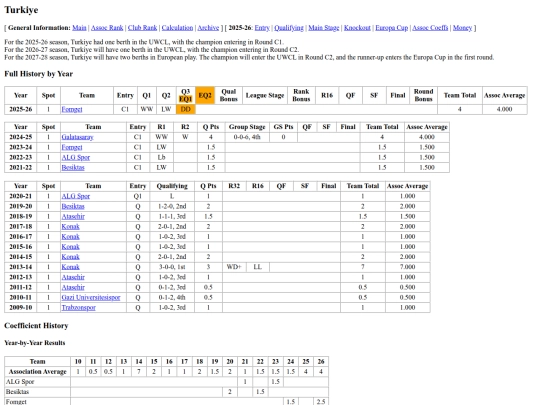Open Fomget team link in 2025-26 row

[72, 110]
